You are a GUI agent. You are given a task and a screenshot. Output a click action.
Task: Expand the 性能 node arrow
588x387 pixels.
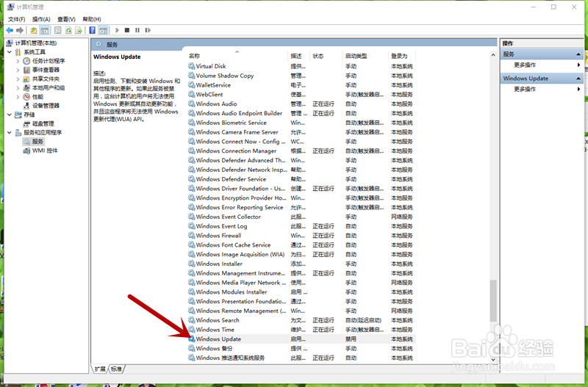(18, 97)
